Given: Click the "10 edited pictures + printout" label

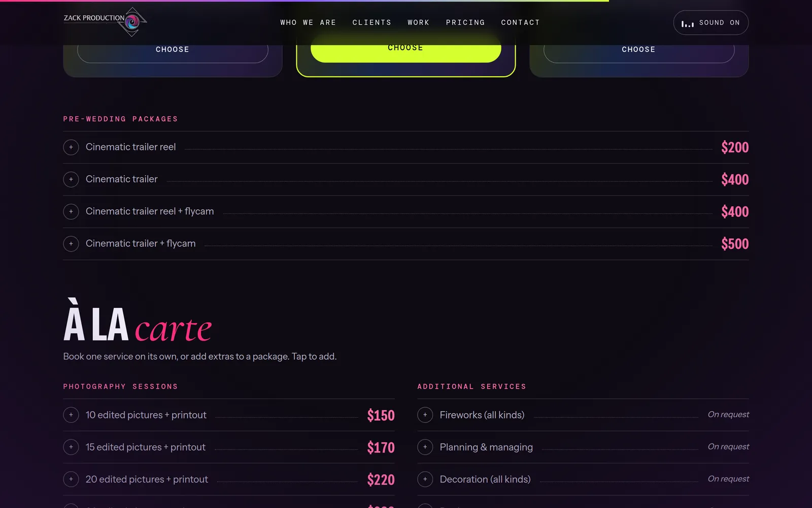Looking at the screenshot, I should tap(146, 415).
